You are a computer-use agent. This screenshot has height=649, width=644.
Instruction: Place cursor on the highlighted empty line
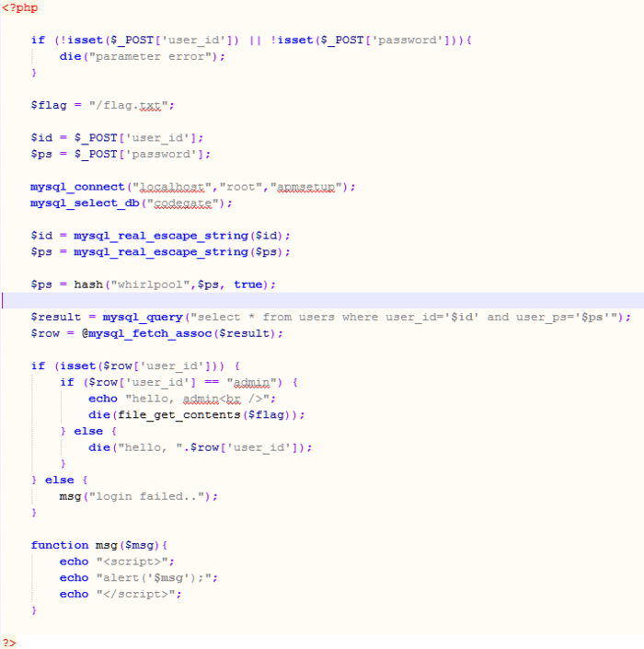[x=322, y=300]
